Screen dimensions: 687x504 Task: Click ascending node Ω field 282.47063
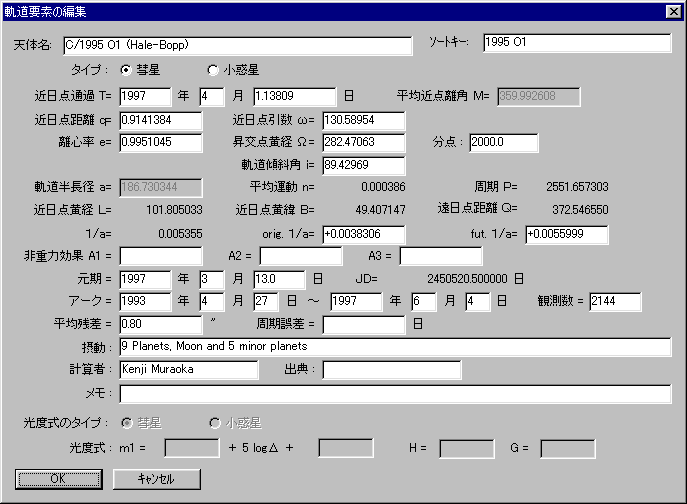tap(364, 142)
